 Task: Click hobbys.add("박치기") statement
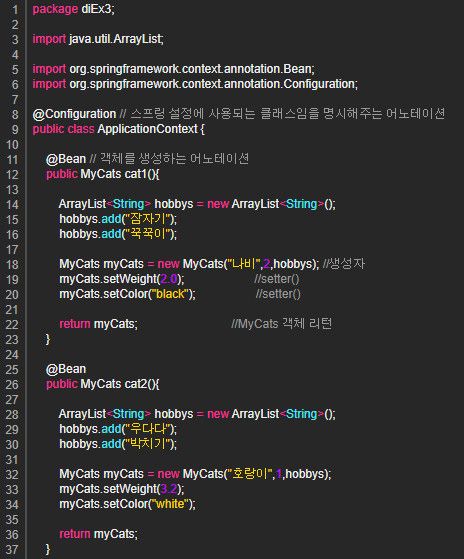pos(118,444)
